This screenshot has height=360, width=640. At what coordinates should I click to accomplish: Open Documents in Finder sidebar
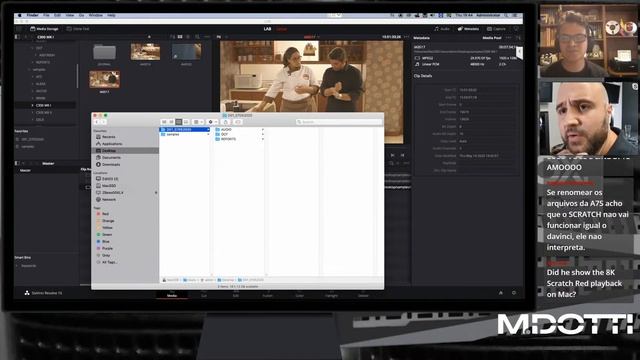pos(111,158)
